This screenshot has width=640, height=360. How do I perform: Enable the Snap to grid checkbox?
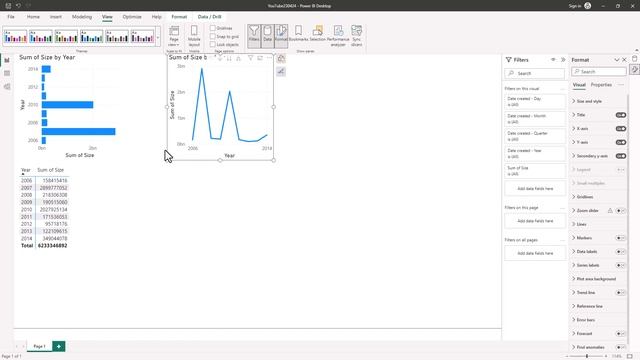(213, 36)
